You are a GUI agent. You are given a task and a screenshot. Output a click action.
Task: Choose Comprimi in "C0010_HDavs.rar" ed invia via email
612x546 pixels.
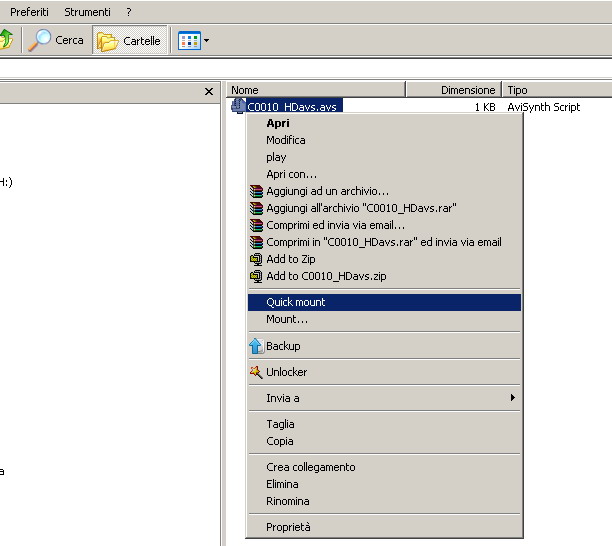[384, 242]
